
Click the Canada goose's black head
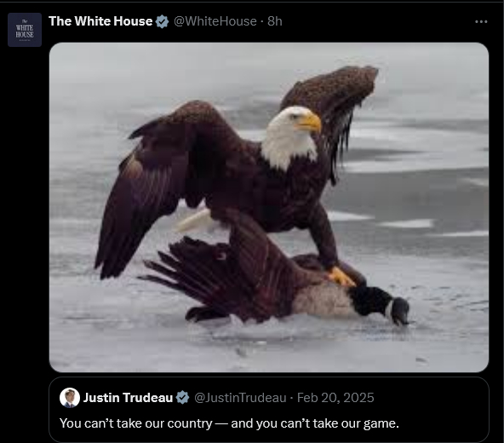click(399, 311)
